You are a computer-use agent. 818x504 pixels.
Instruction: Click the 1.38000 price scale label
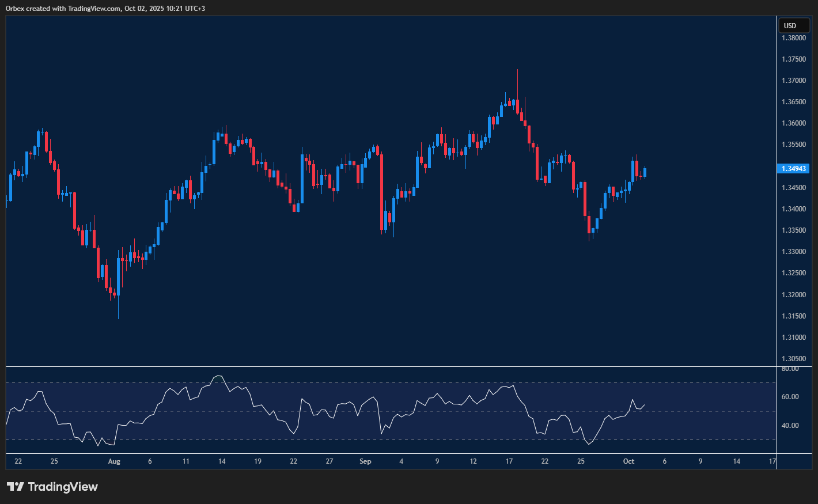[x=793, y=38]
